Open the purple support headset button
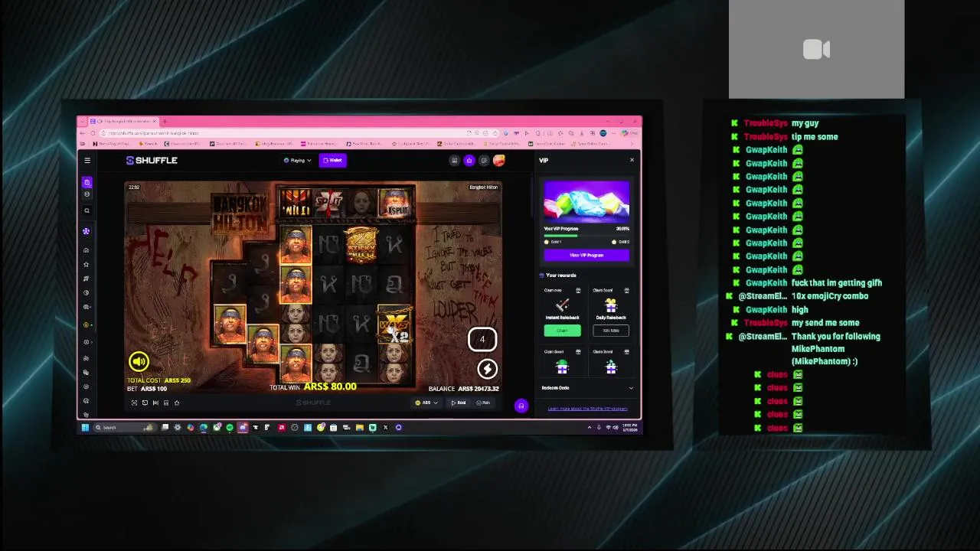The height and width of the screenshot is (551, 980). tap(521, 406)
